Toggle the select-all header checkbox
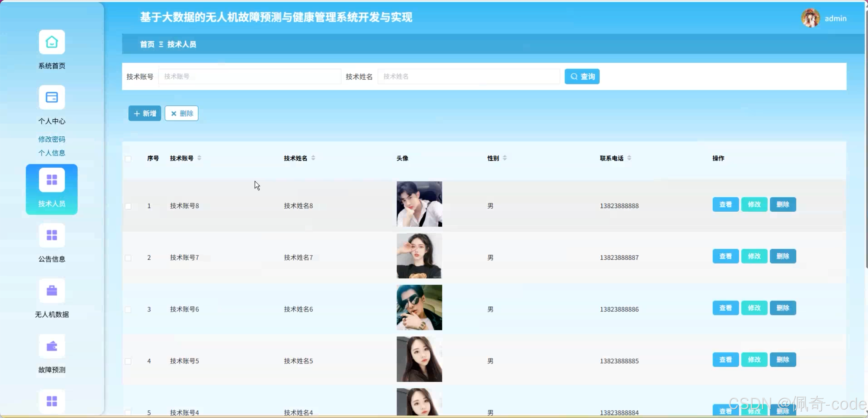 point(128,159)
